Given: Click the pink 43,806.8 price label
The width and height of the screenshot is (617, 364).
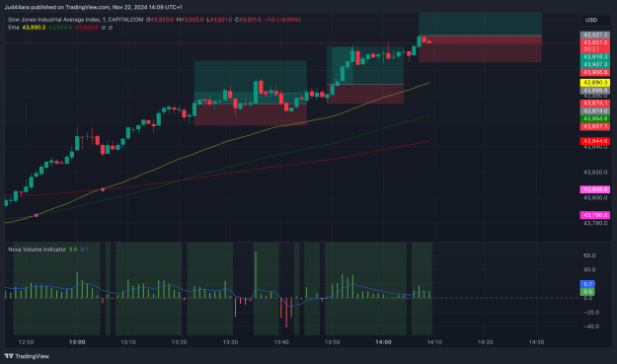Looking at the screenshot, I should [595, 189].
